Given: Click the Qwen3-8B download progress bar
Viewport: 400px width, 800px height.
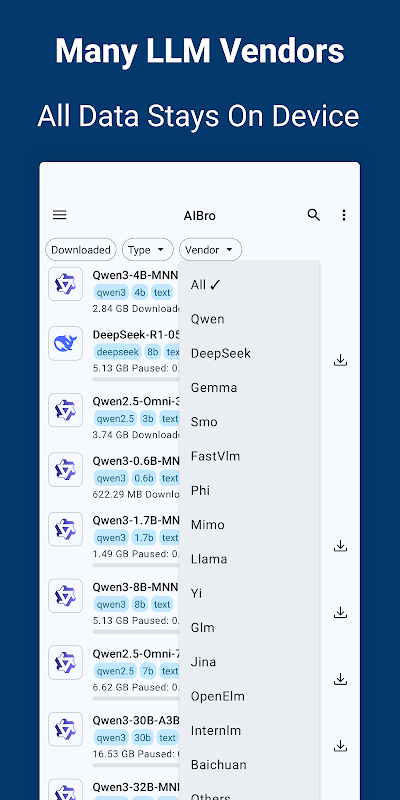Looking at the screenshot, I should (136, 632).
